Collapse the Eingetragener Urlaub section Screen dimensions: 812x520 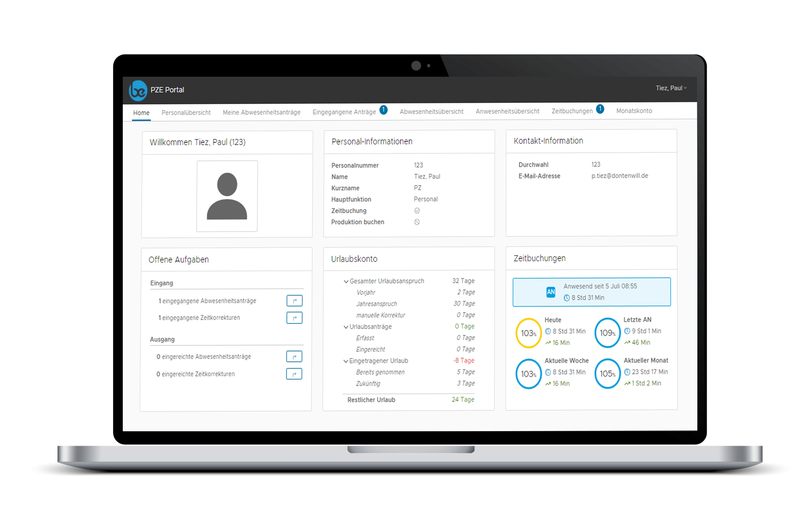point(346,361)
